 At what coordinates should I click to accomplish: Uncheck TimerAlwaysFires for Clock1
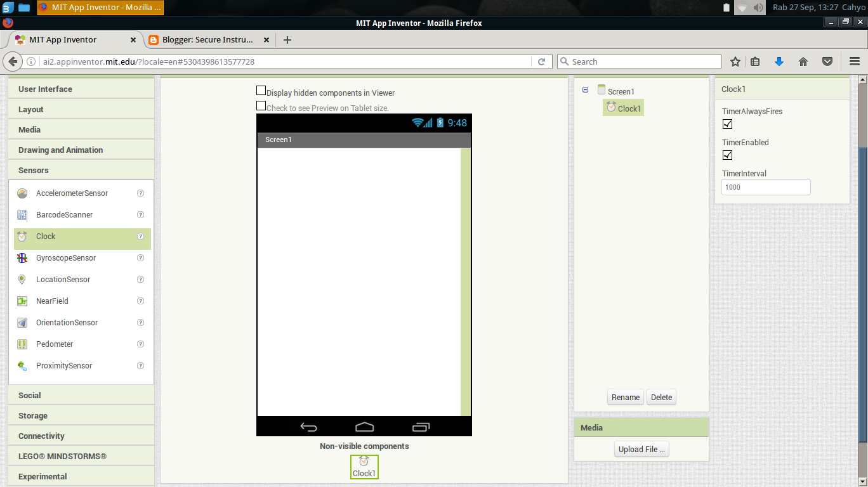tap(727, 124)
